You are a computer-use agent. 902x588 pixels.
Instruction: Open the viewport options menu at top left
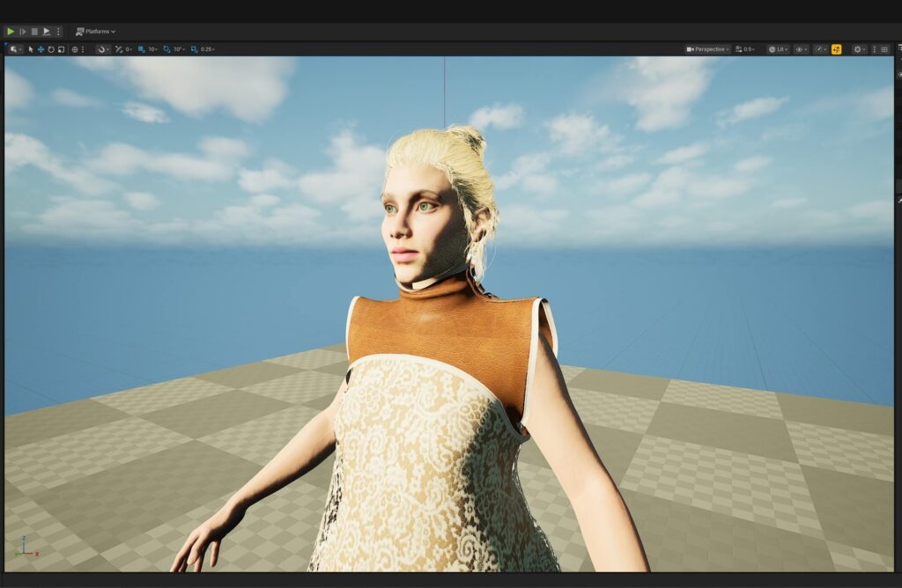(12, 49)
